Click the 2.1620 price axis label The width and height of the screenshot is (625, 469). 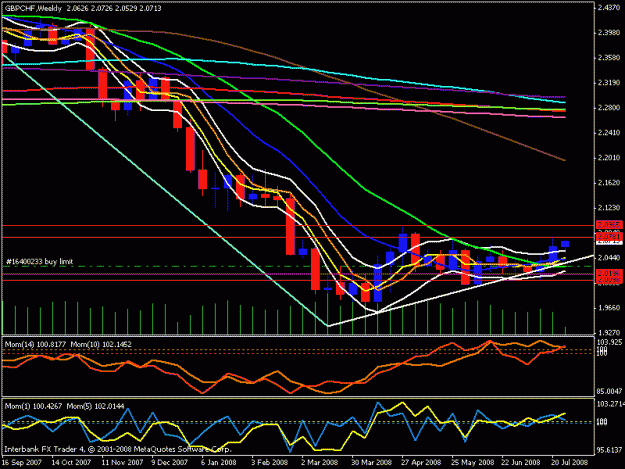coord(610,183)
